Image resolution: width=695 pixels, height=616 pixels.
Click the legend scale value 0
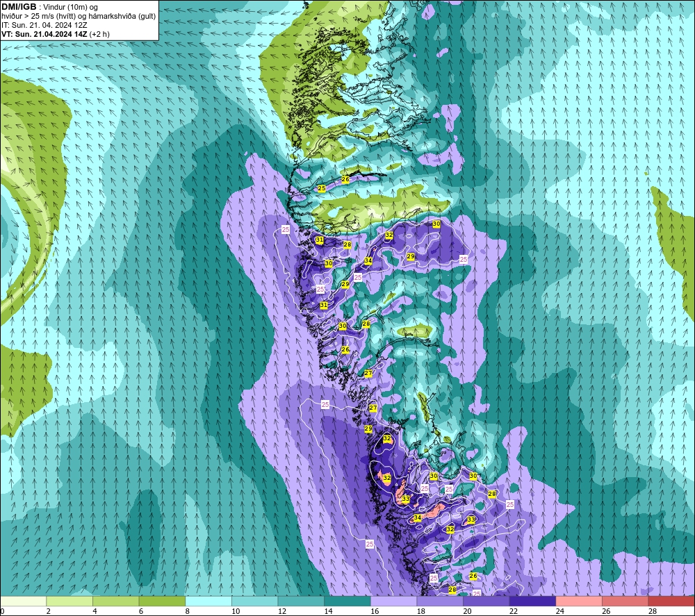pyautogui.click(x=2, y=611)
